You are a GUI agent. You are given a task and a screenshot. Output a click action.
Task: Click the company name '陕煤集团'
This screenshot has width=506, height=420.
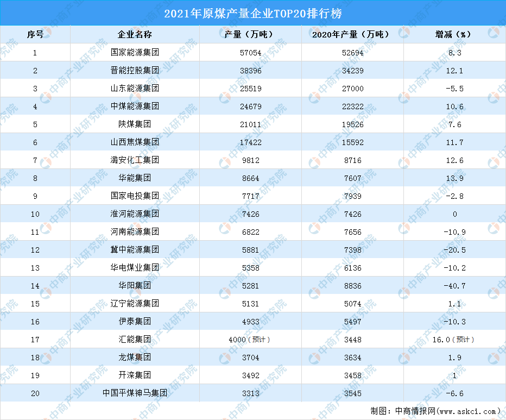coord(135,124)
